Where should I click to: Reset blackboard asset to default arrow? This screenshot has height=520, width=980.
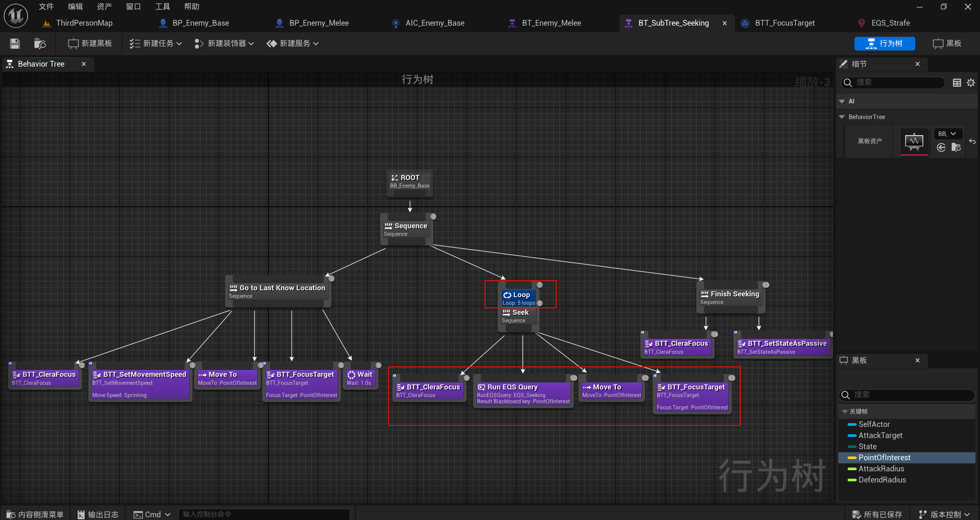coord(972,141)
